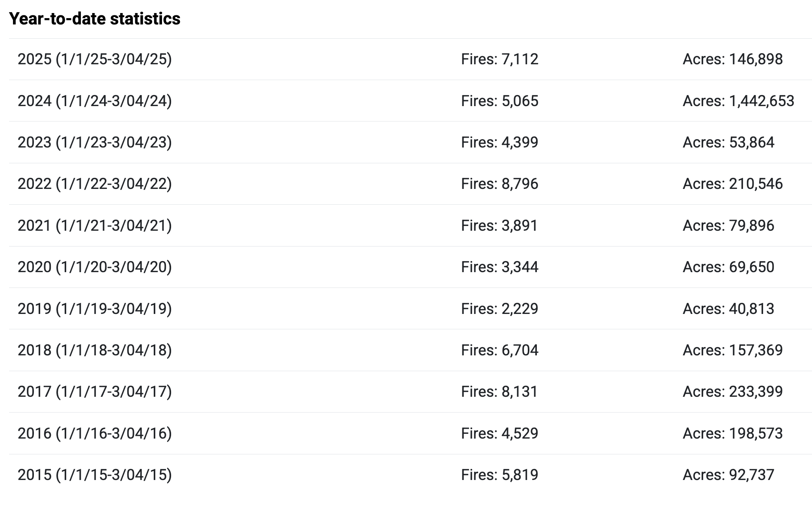The width and height of the screenshot is (812, 508).
Task: Click the Acres: 1,442,653 figure
Action: (738, 101)
